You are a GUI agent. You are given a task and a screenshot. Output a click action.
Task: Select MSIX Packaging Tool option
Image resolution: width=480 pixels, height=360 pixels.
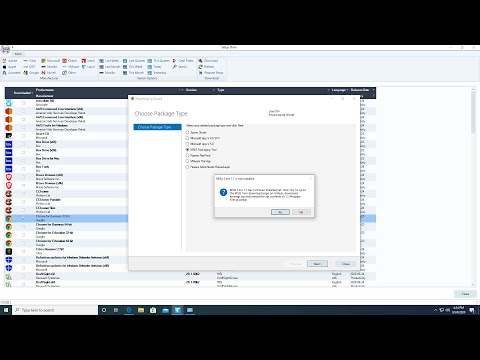[187, 150]
